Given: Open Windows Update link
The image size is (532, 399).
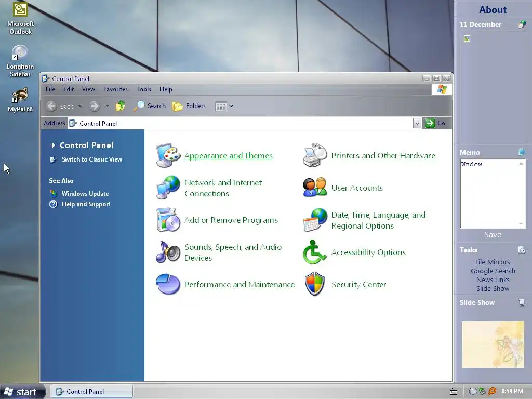Looking at the screenshot, I should point(85,194).
